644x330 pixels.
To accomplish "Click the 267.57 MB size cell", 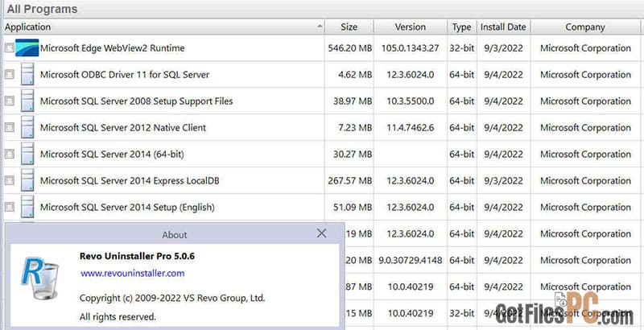I will pyautogui.click(x=349, y=180).
